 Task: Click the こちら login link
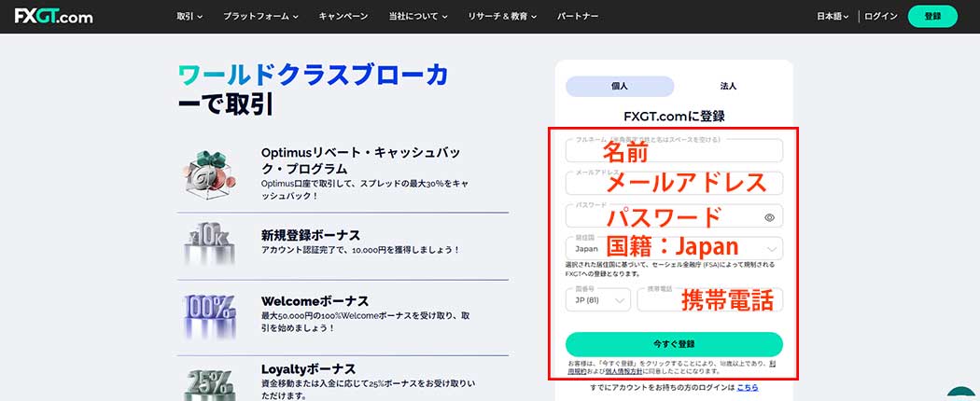747,387
